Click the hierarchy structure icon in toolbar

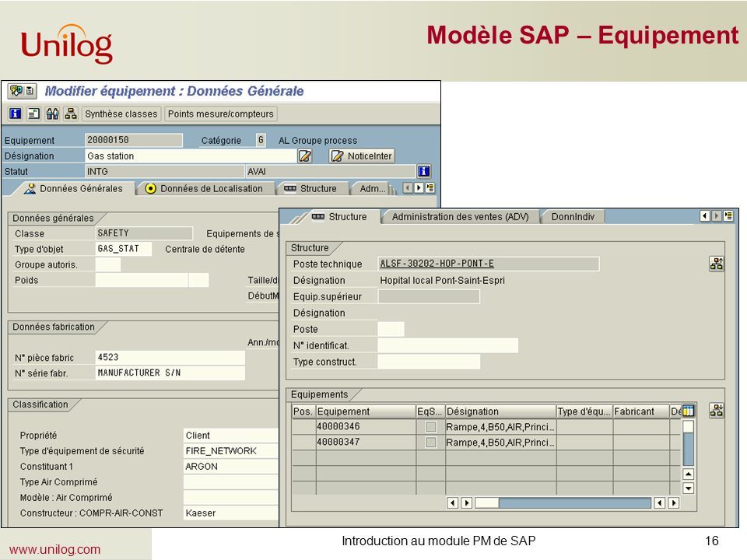click(x=71, y=114)
